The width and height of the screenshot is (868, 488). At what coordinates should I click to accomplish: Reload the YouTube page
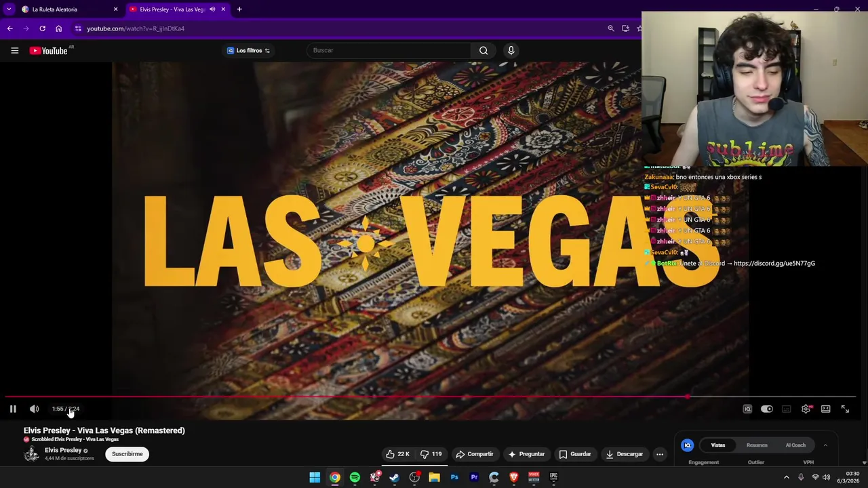pos(42,28)
